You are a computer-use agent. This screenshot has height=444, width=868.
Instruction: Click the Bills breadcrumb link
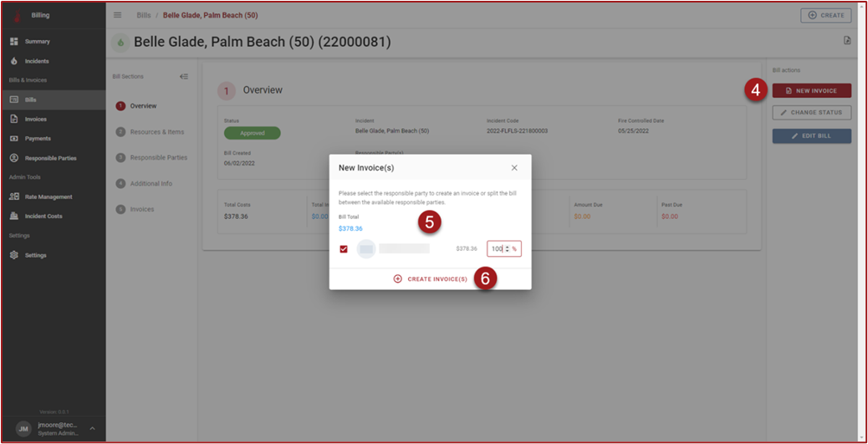(144, 15)
